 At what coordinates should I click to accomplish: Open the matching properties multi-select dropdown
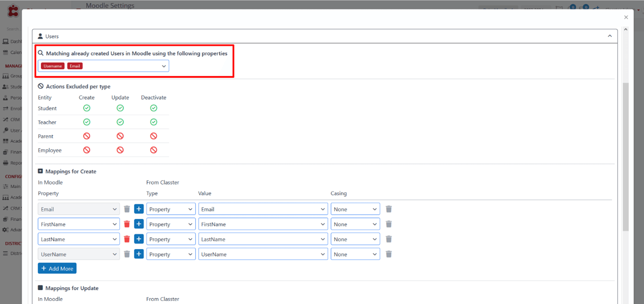[x=104, y=66]
